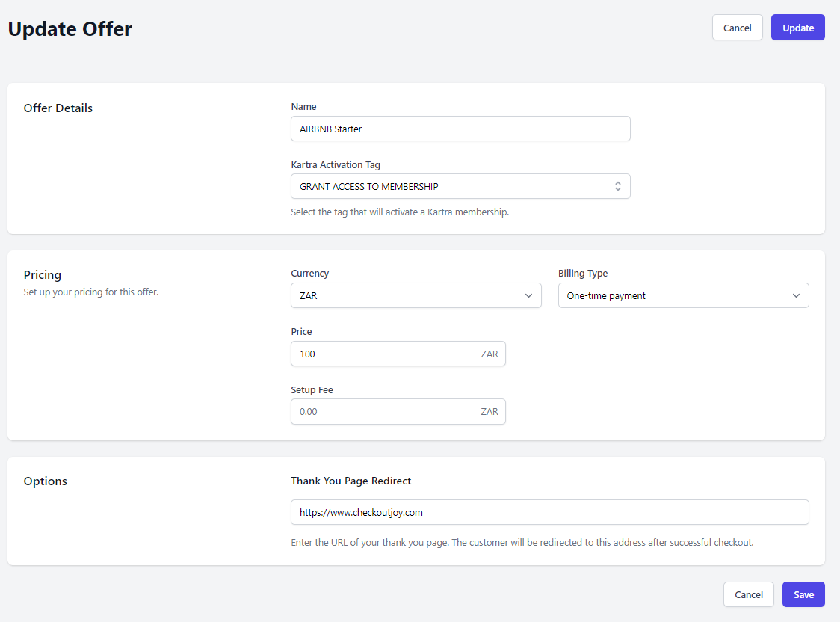Click the Pricing section title

(x=43, y=275)
